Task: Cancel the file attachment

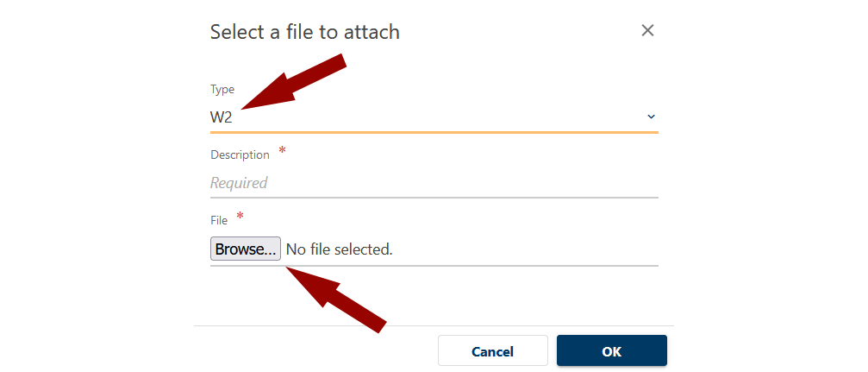Action: (x=492, y=351)
